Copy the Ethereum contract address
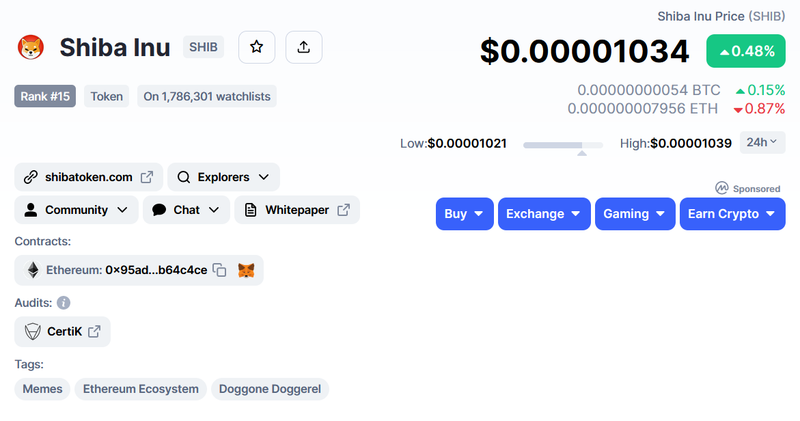 coord(219,270)
